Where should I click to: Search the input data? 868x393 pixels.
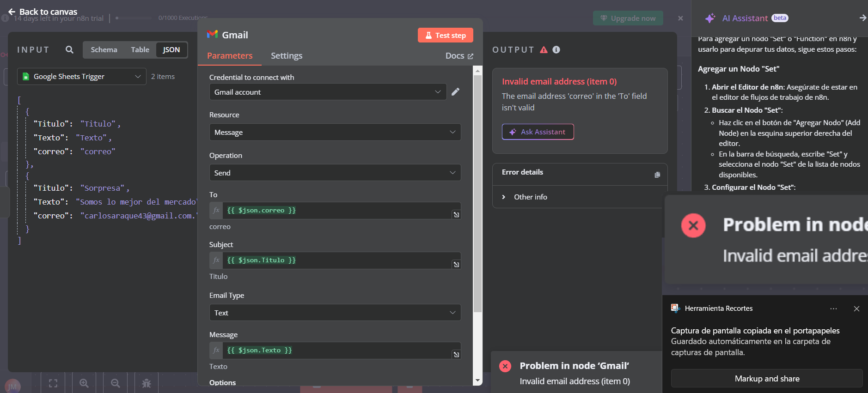(x=69, y=49)
